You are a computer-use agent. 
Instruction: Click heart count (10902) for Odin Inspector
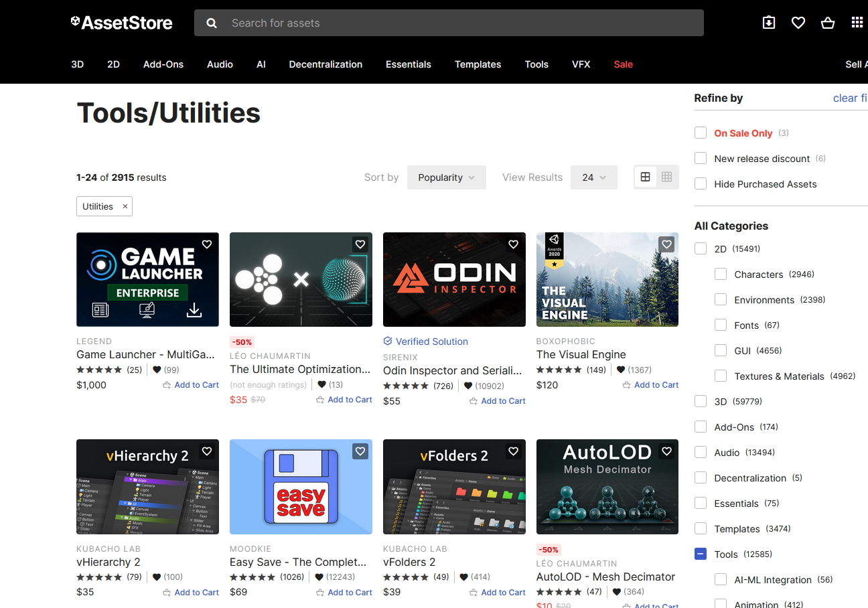(484, 386)
